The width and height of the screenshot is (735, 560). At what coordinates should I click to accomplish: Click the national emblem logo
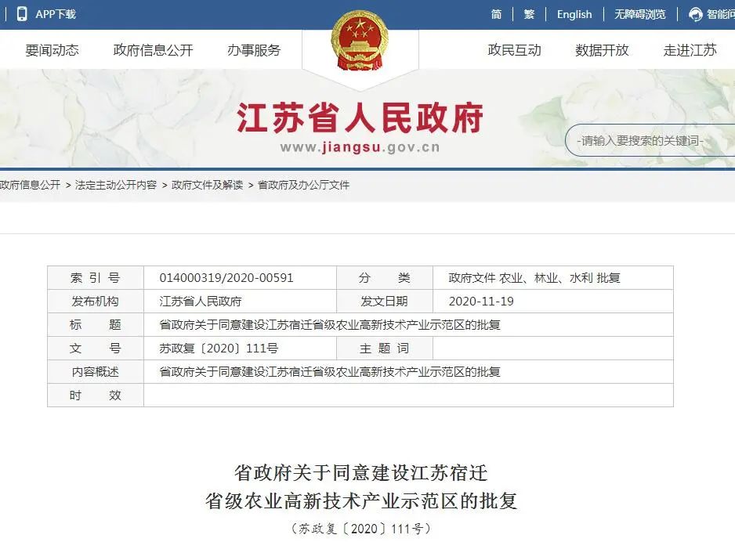pyautogui.click(x=360, y=42)
